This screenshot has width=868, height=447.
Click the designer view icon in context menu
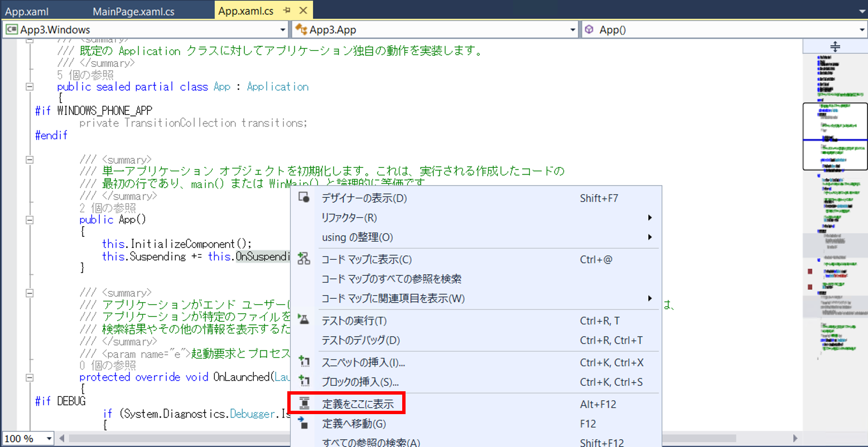point(304,198)
